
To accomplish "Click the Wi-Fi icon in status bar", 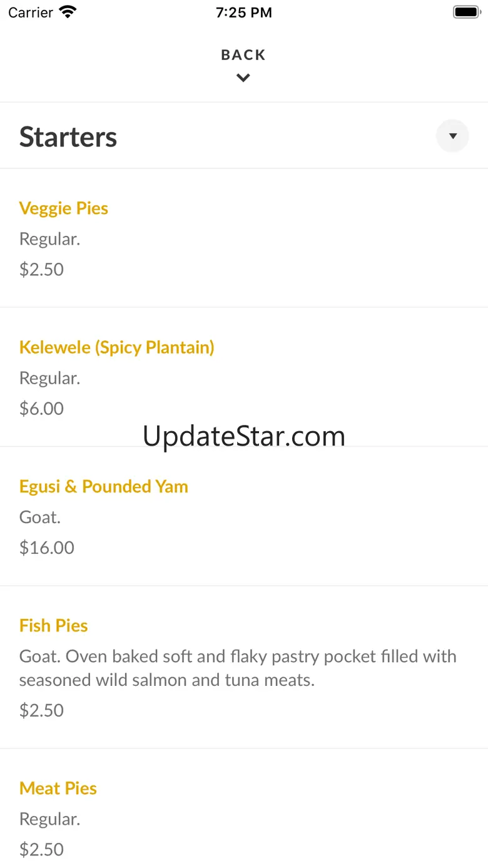I will 68,12.
